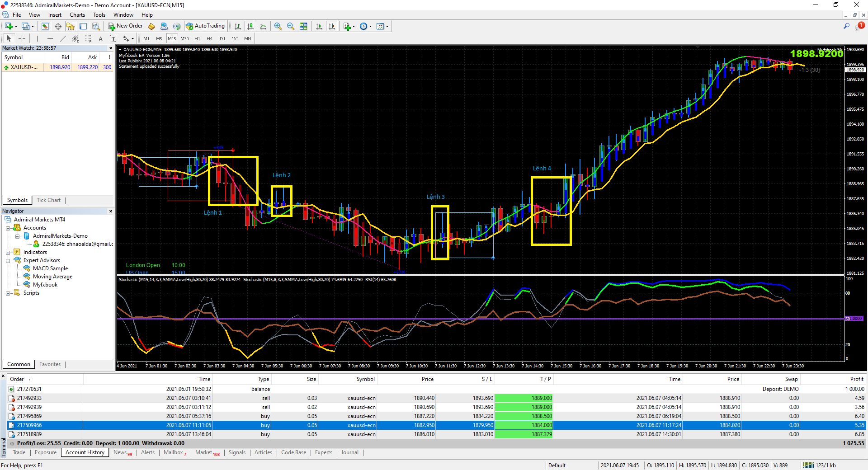
Task: Zoom out of the chart
Action: [x=291, y=26]
